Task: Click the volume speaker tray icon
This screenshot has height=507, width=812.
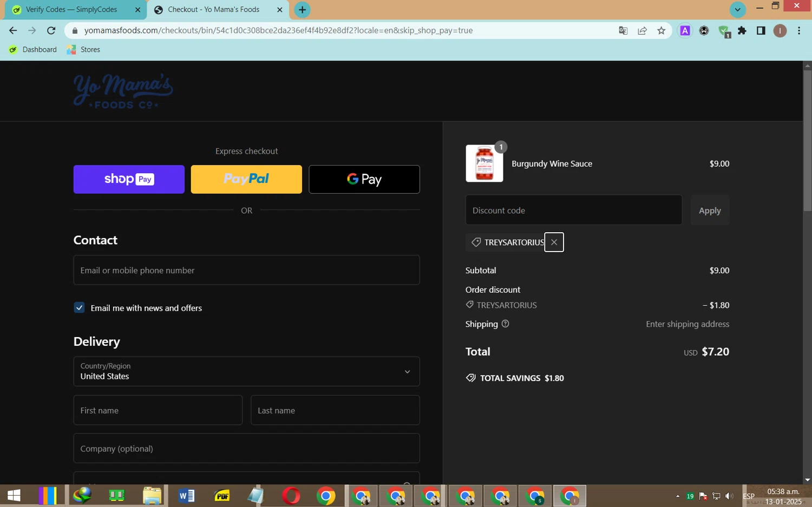Action: click(729, 496)
